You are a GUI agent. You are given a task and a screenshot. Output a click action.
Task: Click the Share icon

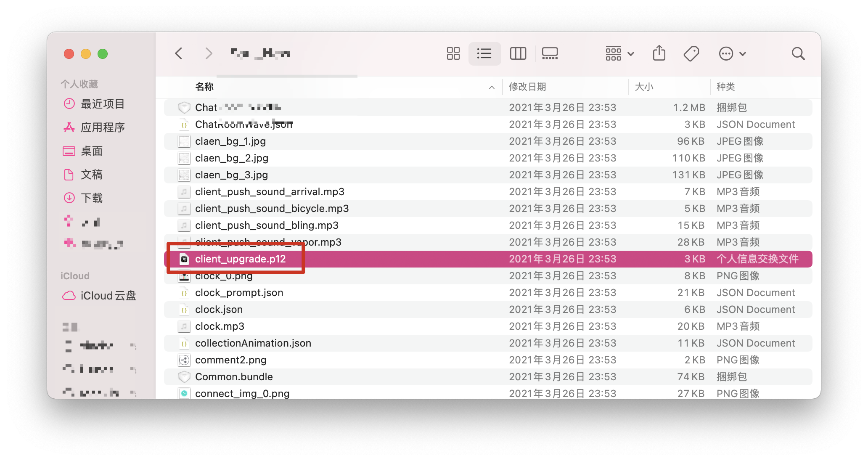point(659,53)
